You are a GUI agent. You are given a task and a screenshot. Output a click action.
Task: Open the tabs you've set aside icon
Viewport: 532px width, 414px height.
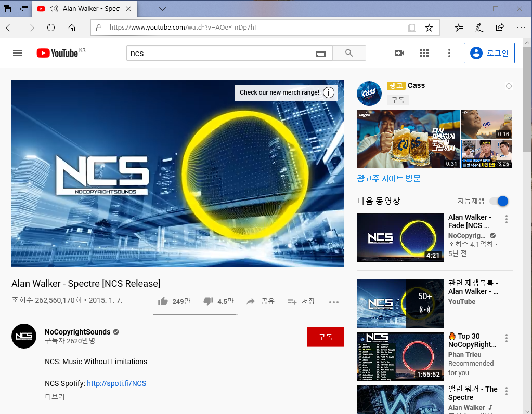coord(7,9)
